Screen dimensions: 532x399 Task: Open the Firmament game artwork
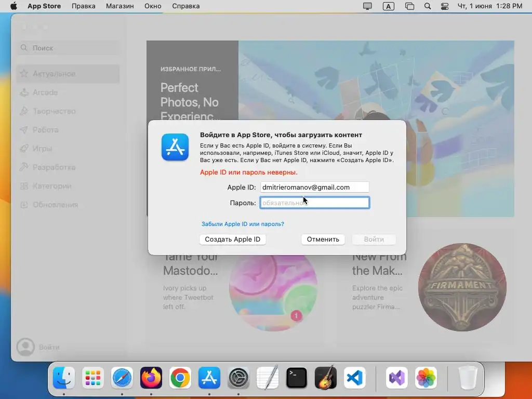(x=462, y=287)
